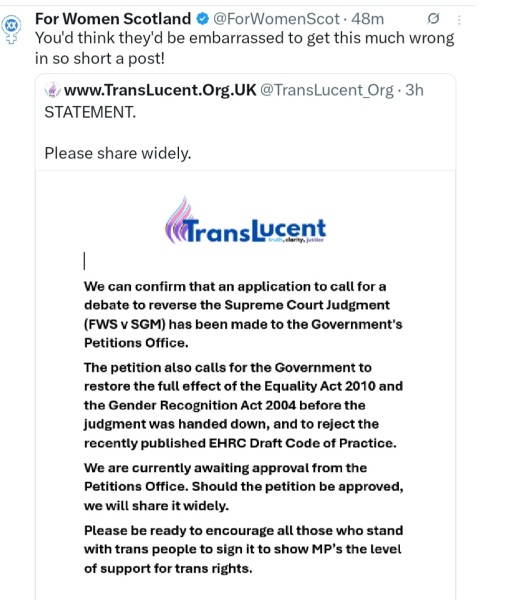Click the STATEMENT. text in the quoted post

pos(90,112)
